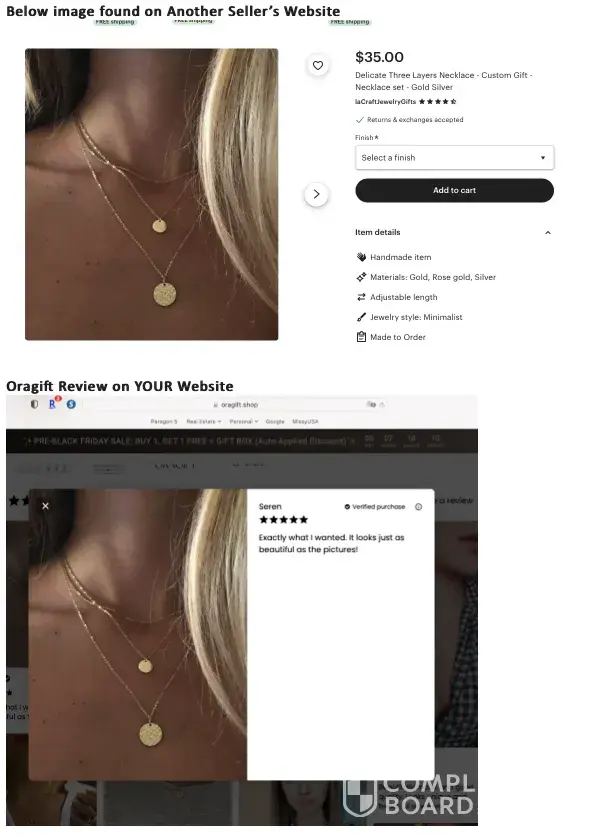The height and width of the screenshot is (837, 604).
Task: Expand the Personal bookmarks folder
Action: point(244,422)
